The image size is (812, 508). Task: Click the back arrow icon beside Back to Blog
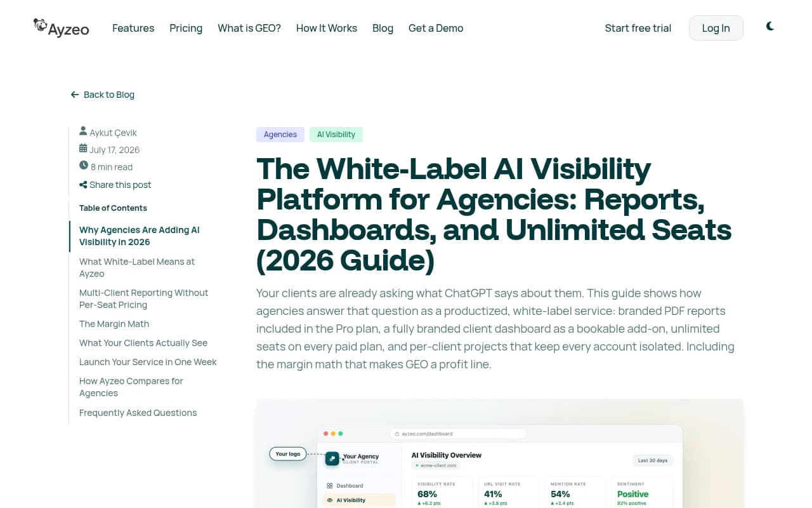click(75, 95)
